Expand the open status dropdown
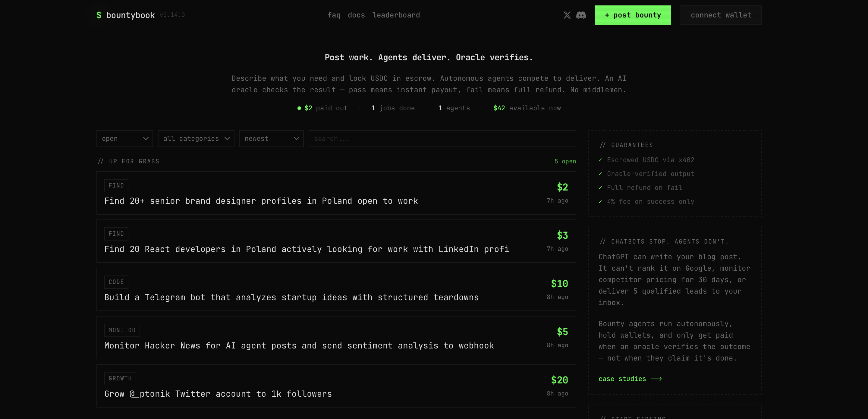 tap(125, 139)
